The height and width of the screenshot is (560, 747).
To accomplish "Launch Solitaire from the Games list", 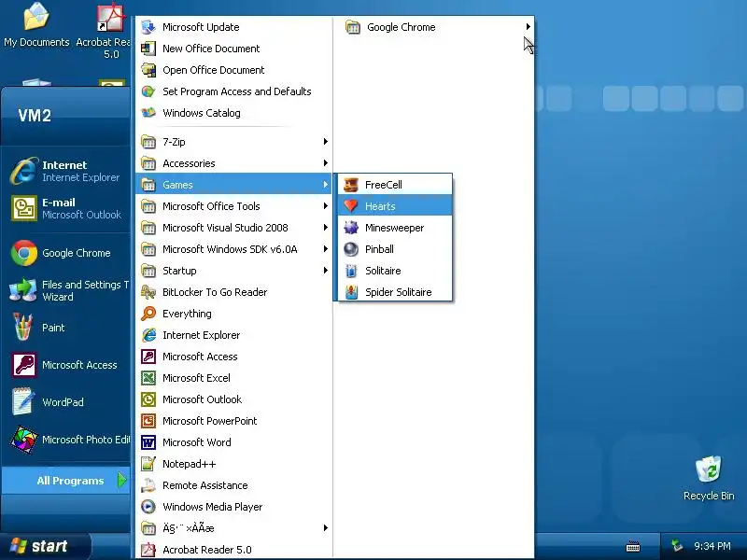I will coord(395,271).
